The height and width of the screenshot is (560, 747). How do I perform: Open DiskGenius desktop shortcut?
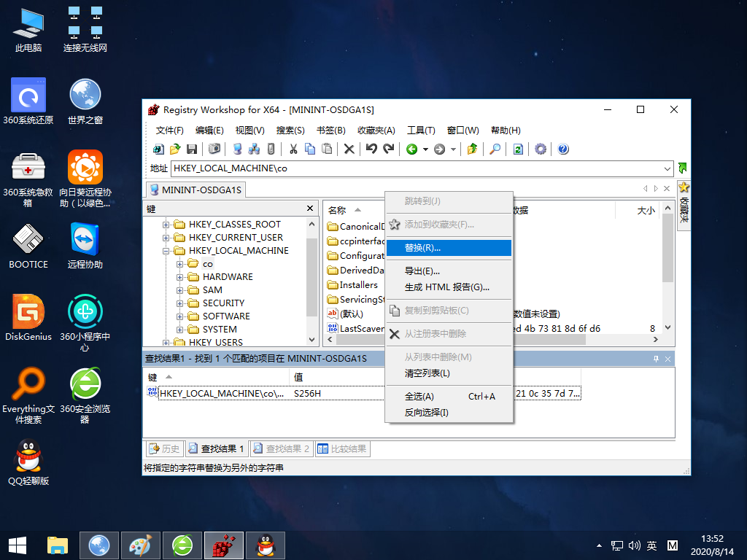28,318
